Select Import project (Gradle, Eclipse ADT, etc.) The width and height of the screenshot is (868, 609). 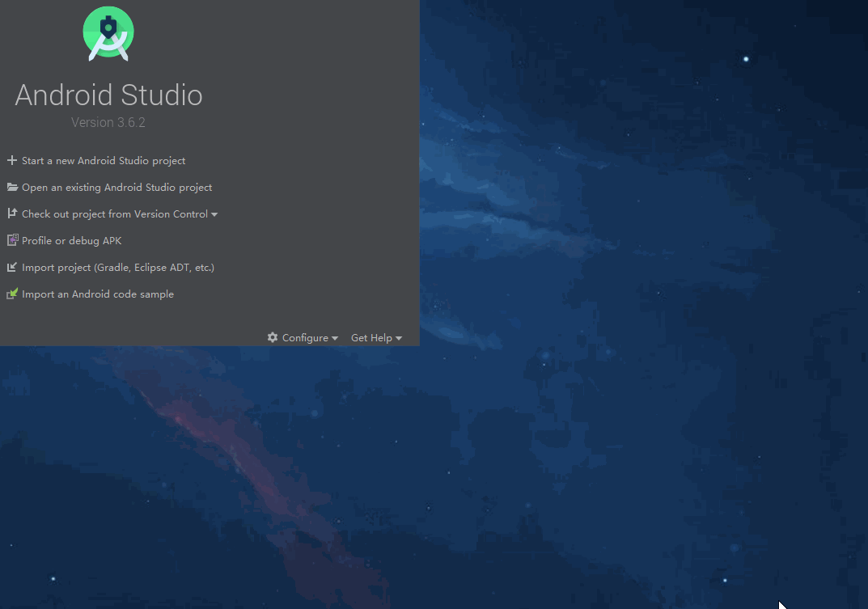click(118, 267)
